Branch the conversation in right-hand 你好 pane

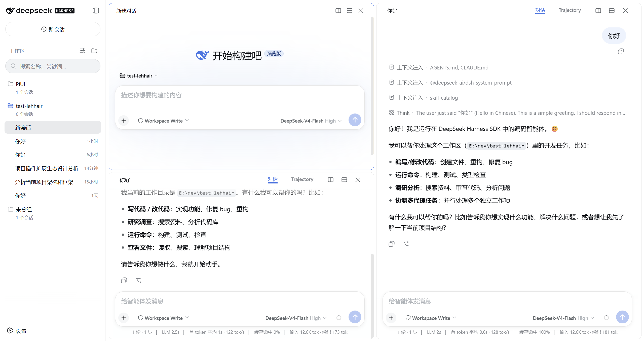pos(406,244)
